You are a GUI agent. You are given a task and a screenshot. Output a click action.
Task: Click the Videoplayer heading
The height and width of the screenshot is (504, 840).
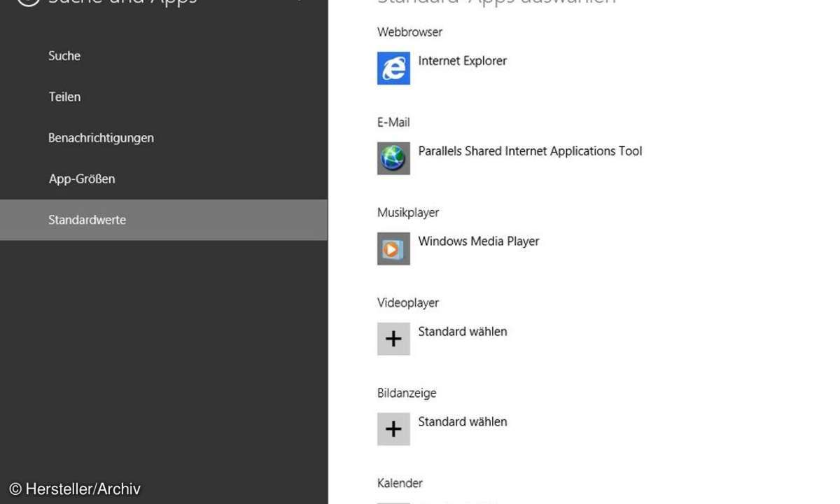coord(408,303)
